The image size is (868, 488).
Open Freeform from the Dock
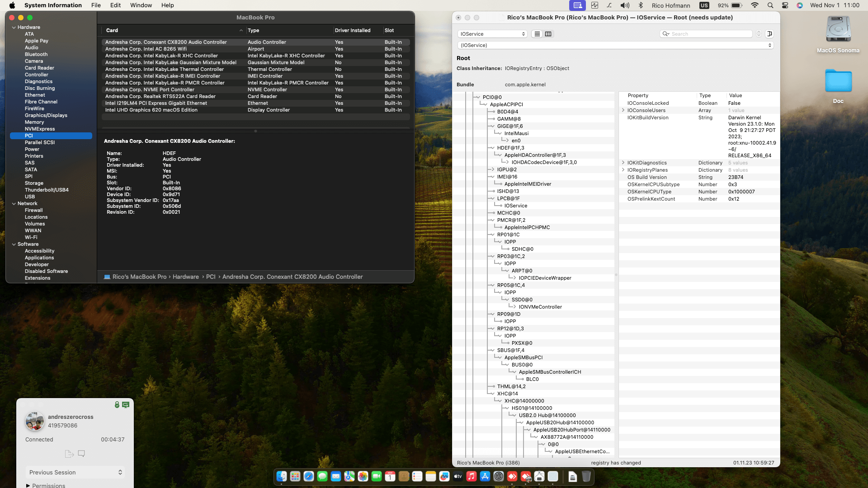[444, 476]
